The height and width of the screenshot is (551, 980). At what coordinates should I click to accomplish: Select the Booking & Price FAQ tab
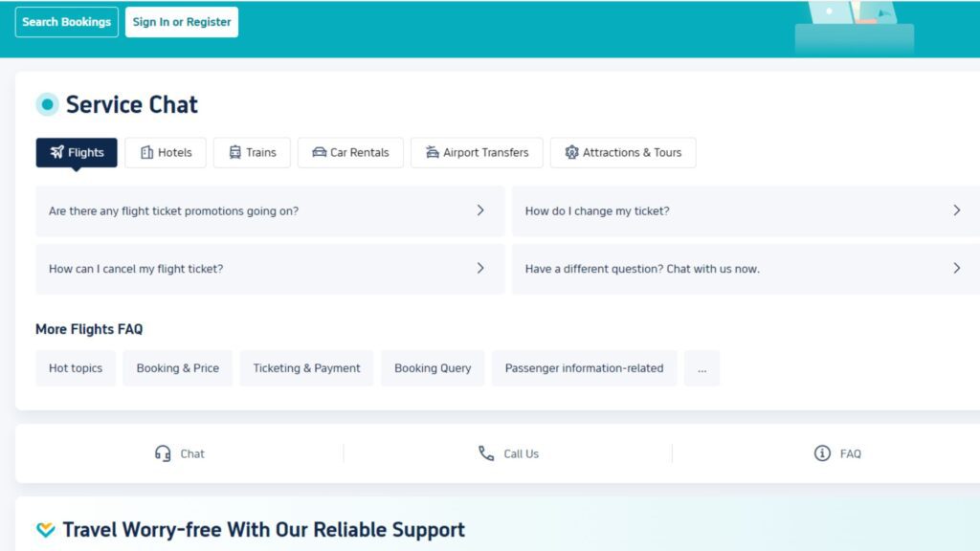point(177,368)
